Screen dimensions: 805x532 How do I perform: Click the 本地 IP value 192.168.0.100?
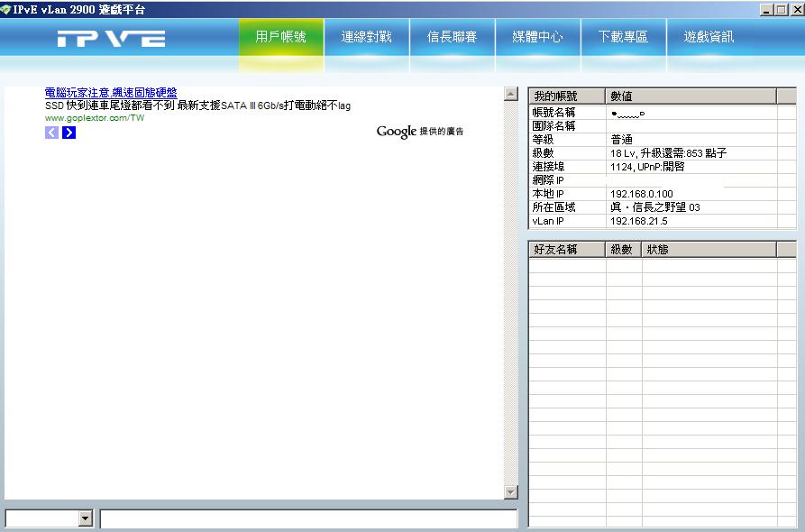642,194
